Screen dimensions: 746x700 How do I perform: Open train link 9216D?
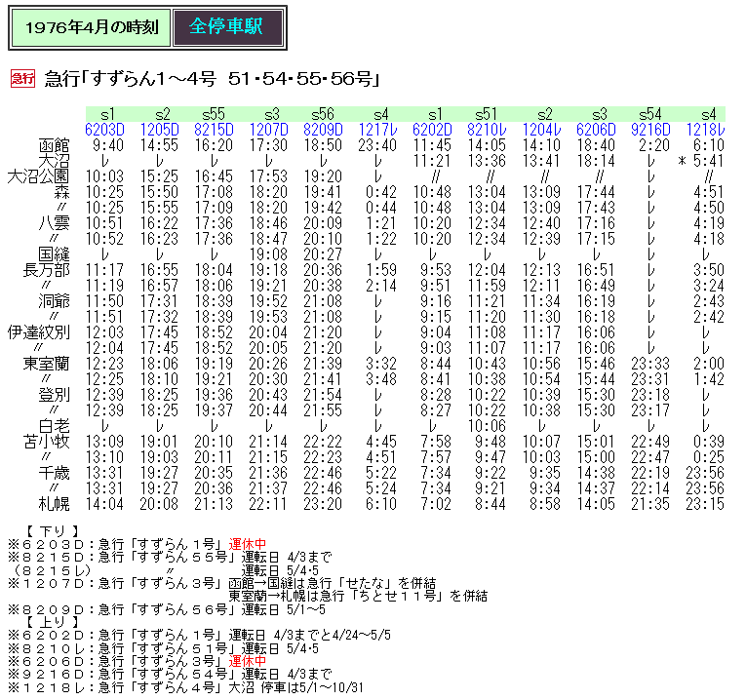coord(650,130)
